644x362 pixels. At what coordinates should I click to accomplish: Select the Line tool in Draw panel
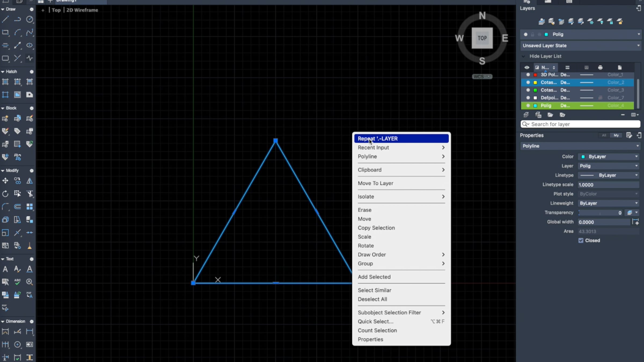coord(5,19)
